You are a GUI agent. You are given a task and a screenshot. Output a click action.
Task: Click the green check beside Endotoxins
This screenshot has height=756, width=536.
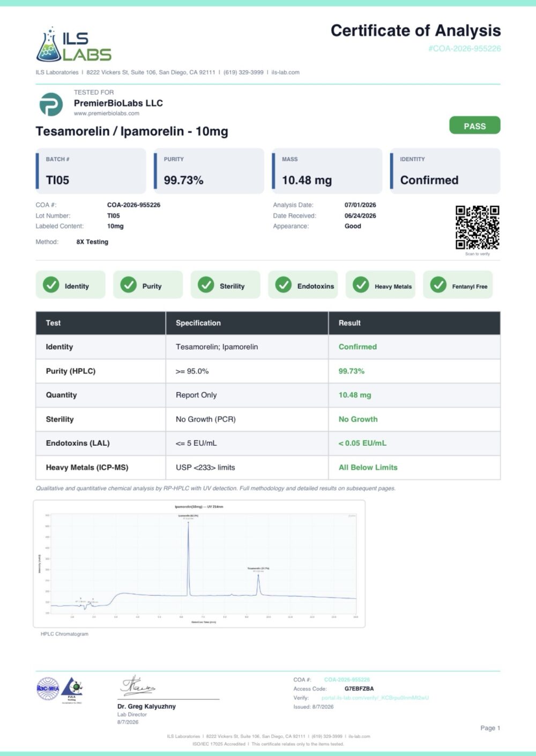click(283, 285)
